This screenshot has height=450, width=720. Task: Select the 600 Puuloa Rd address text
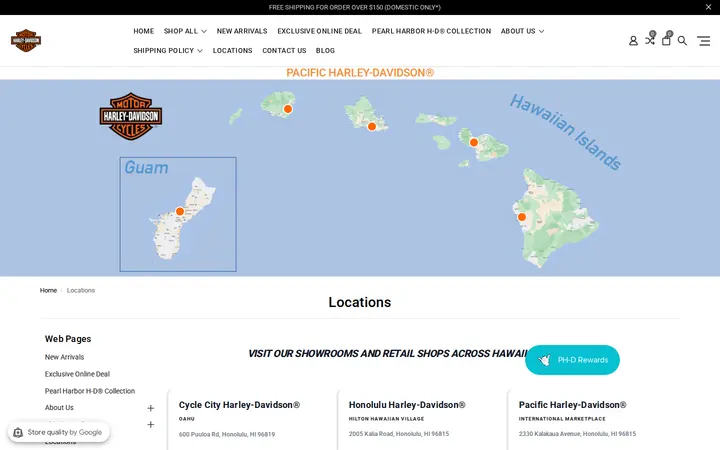pos(227,434)
